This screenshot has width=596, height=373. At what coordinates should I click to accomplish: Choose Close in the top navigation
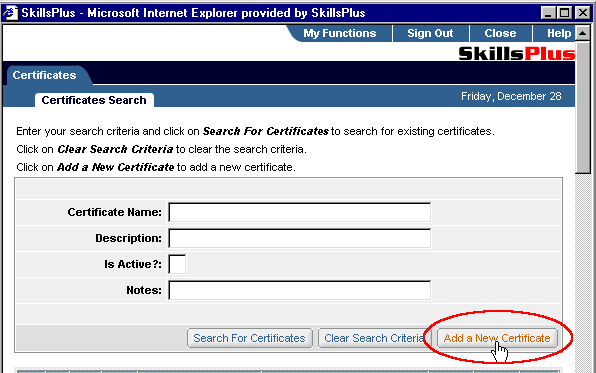click(x=500, y=33)
